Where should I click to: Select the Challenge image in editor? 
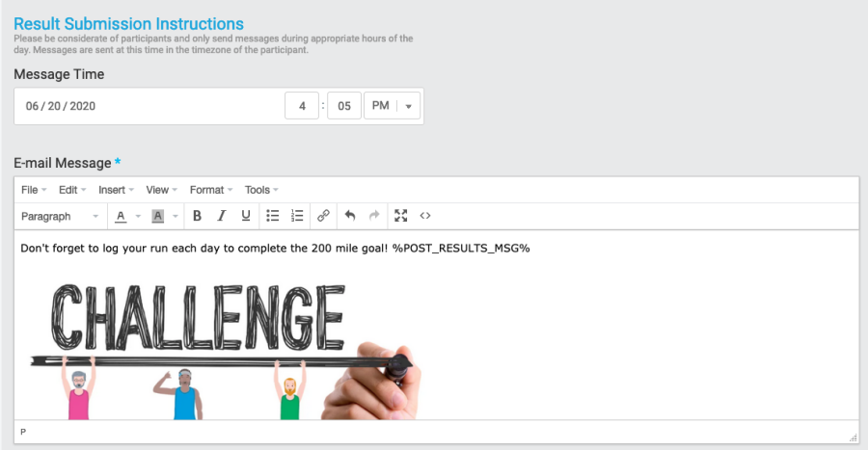click(x=222, y=347)
